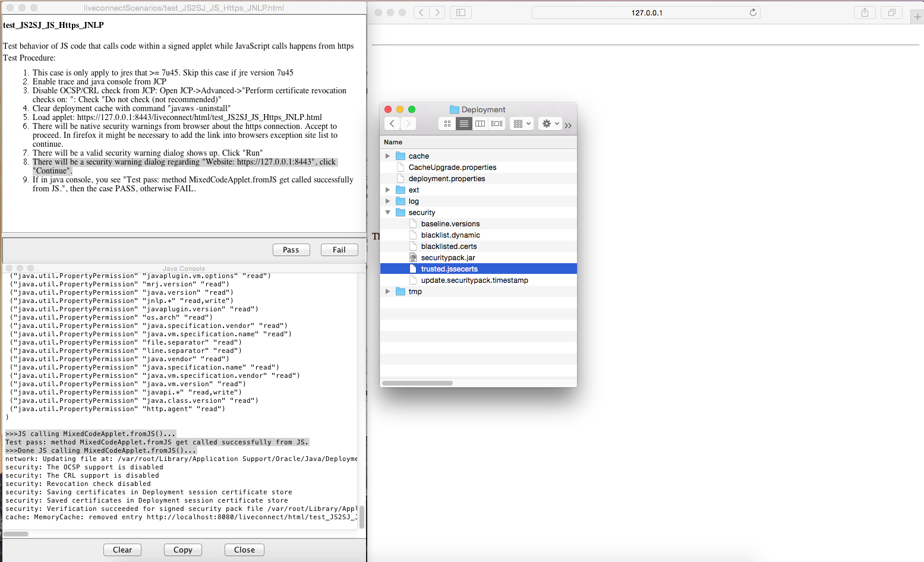Switch Finder to list view
This screenshot has height=562, width=924.
pos(463,124)
